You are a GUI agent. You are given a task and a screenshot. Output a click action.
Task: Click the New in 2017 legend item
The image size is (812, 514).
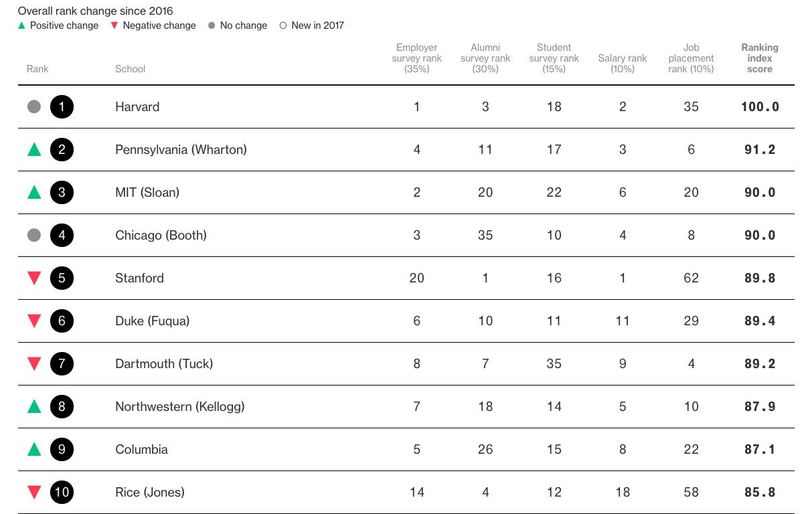[312, 25]
